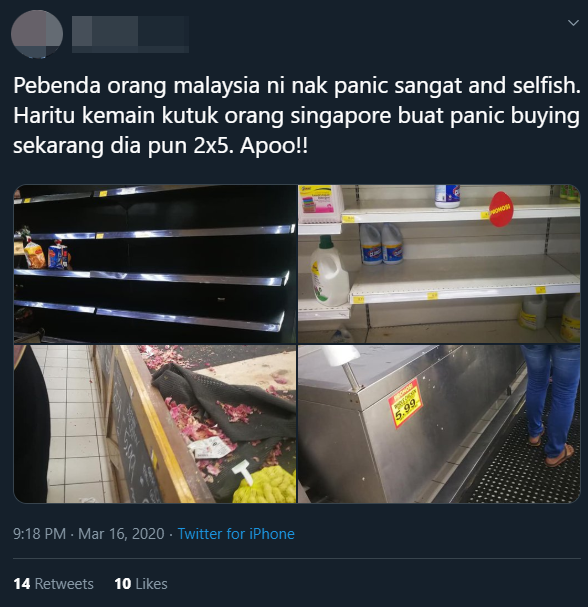Show the list of 10 Likes
Screen dimensions: 588x607
click(x=141, y=584)
